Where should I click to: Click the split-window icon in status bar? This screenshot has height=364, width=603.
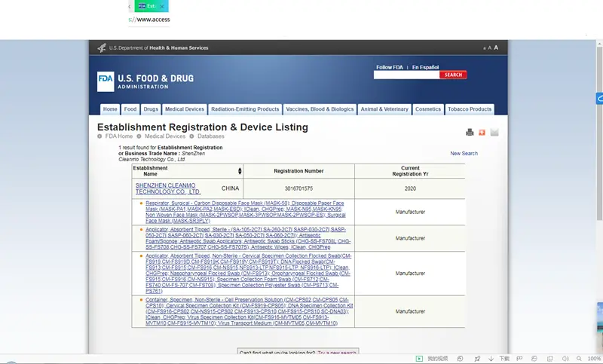[x=550, y=359]
